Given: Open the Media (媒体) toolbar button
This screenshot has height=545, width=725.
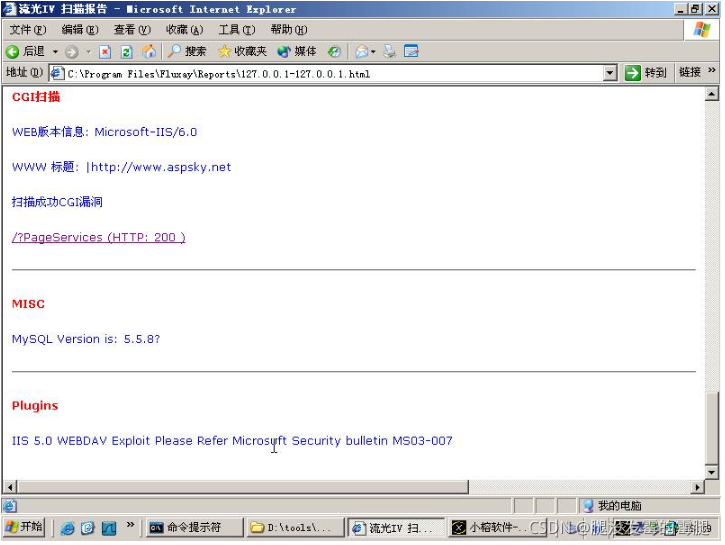Looking at the screenshot, I should (x=297, y=51).
